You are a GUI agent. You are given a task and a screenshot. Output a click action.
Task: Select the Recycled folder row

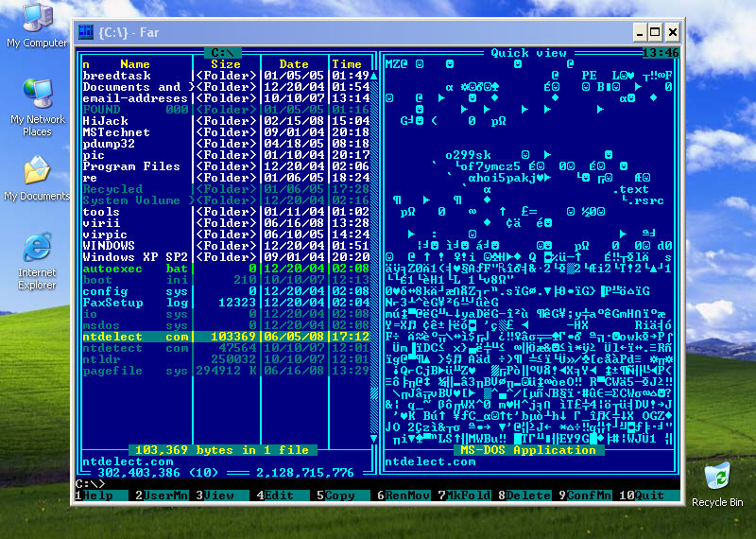click(x=226, y=189)
